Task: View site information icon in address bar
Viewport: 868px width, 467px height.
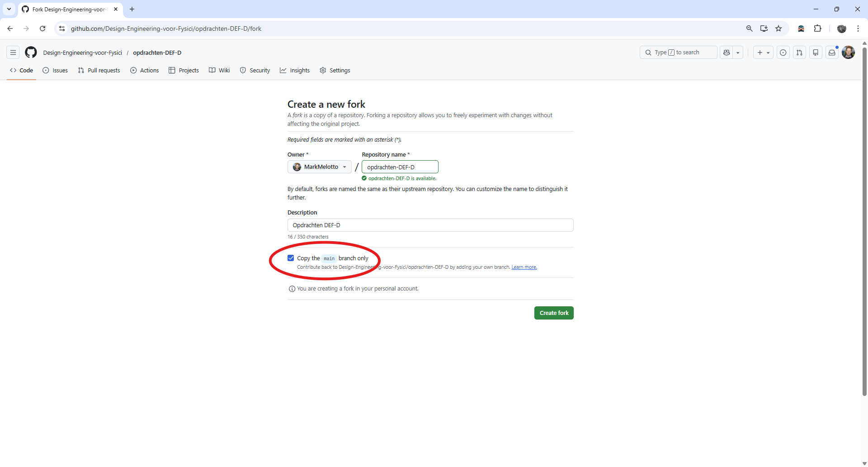Action: click(x=62, y=29)
